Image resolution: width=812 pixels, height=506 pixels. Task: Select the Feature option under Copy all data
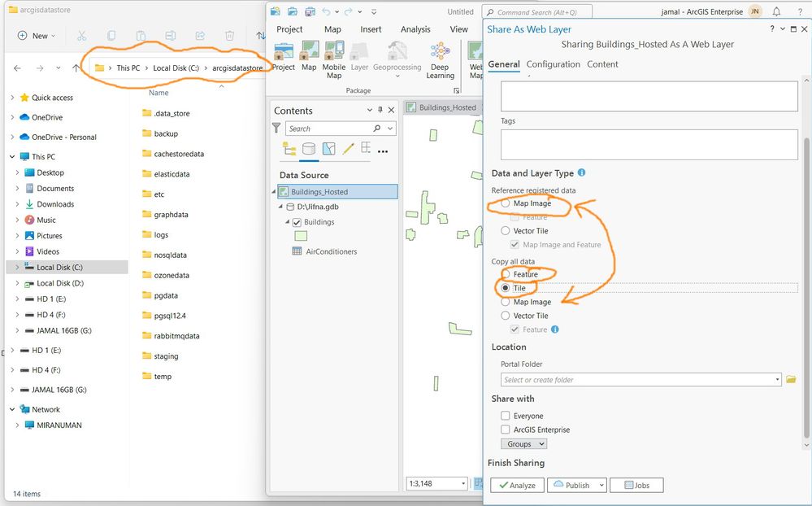505,273
